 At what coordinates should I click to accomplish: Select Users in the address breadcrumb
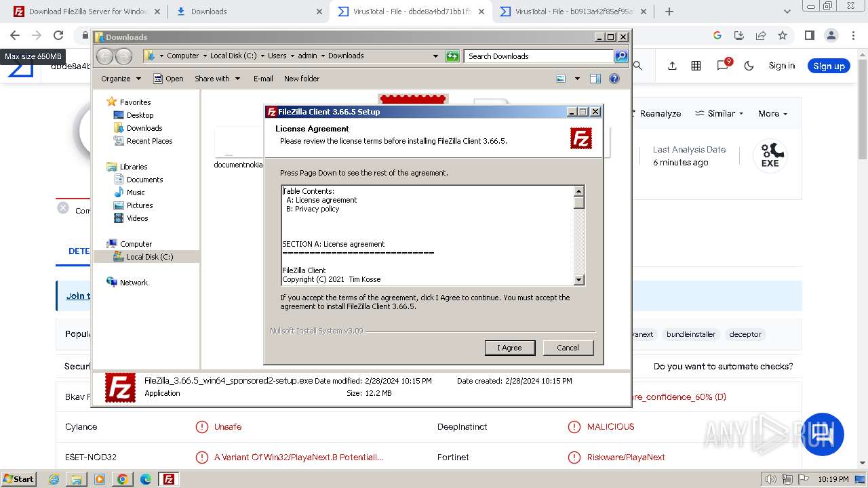tap(277, 56)
